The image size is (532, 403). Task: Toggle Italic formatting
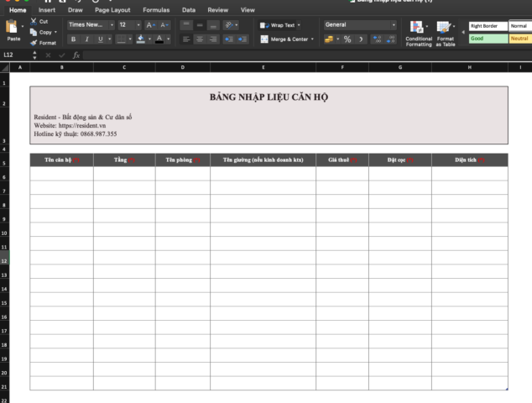click(x=86, y=39)
